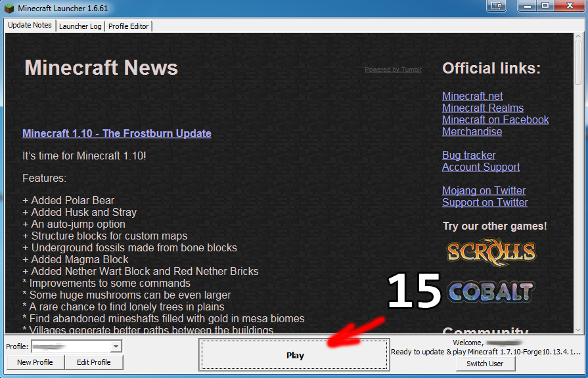Open the Bug tracker link
588x378 pixels.
468,155
